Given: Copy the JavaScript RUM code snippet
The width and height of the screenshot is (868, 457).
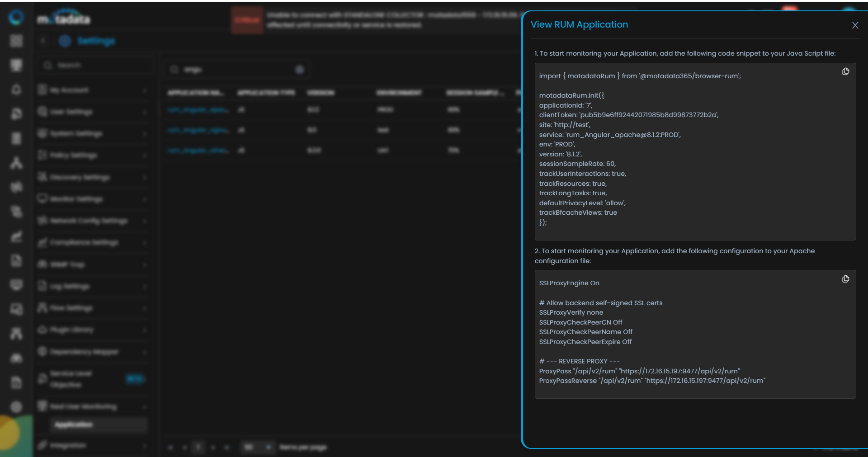Looking at the screenshot, I should 845,72.
